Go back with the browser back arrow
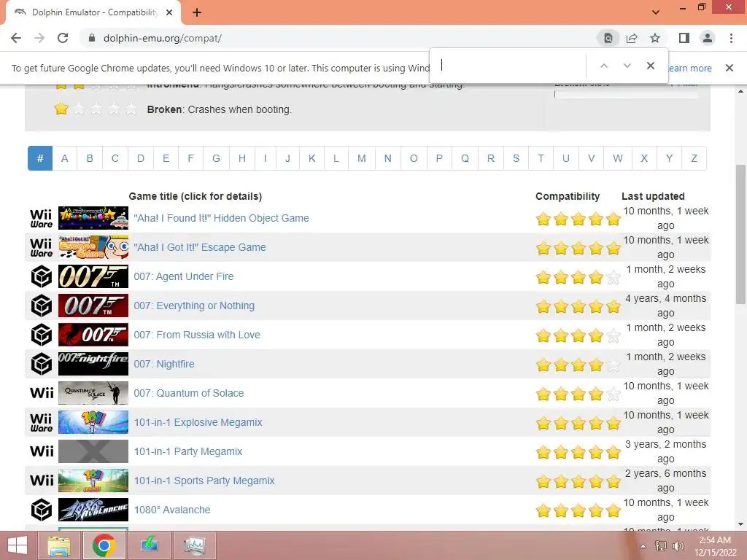The width and height of the screenshot is (747, 560). 16,38
